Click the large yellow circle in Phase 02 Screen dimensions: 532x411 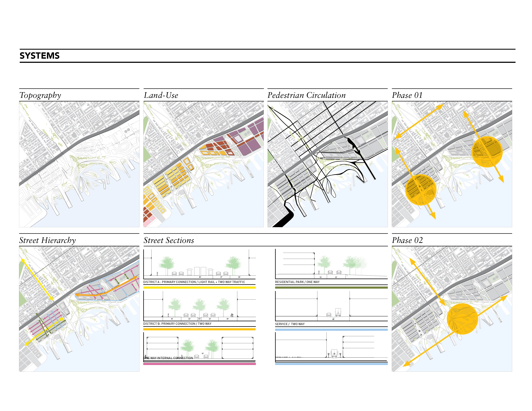pos(462,319)
